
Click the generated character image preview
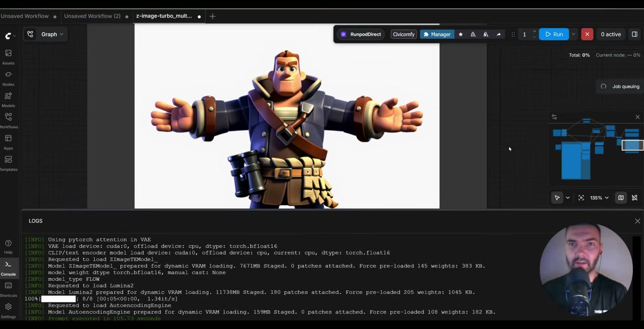tap(287, 116)
